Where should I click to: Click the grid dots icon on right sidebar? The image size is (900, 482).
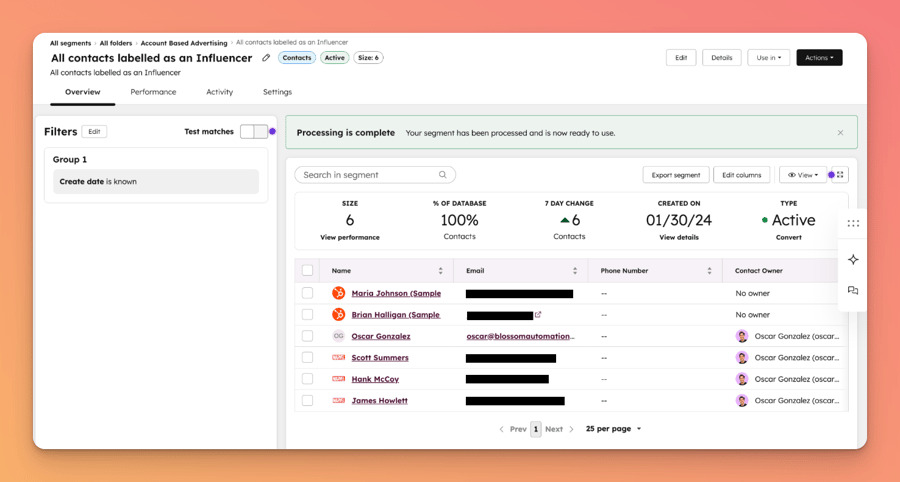click(853, 224)
